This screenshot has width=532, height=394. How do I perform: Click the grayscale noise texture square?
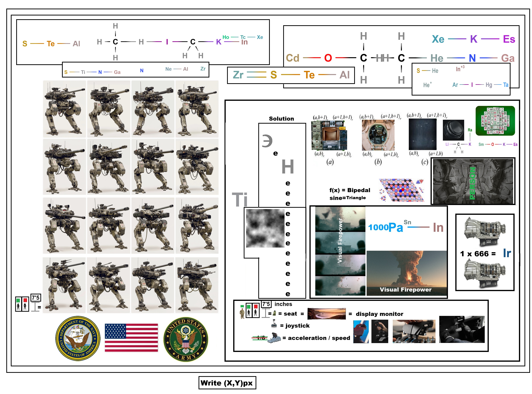tap(265, 228)
